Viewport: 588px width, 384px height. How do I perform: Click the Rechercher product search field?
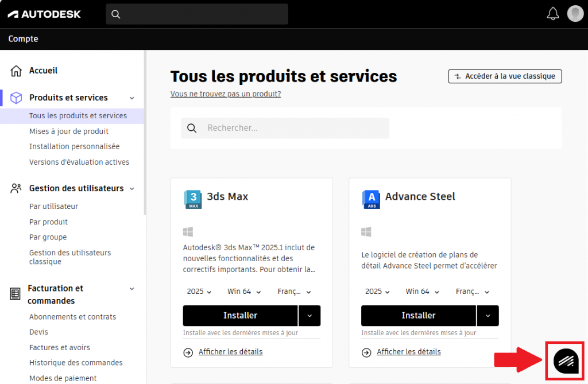[293, 128]
